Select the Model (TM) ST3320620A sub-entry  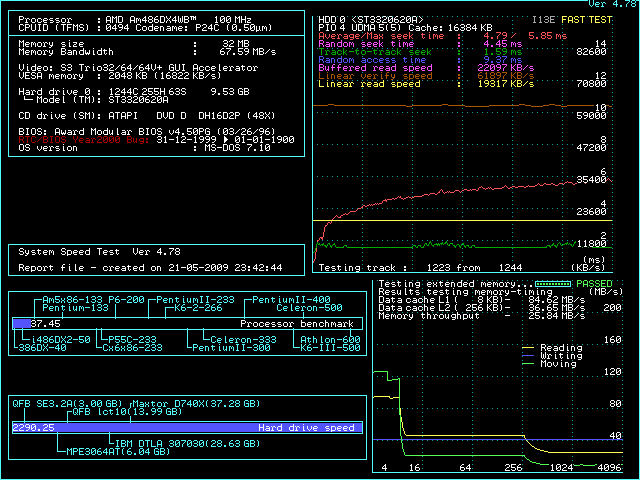(x=90, y=100)
